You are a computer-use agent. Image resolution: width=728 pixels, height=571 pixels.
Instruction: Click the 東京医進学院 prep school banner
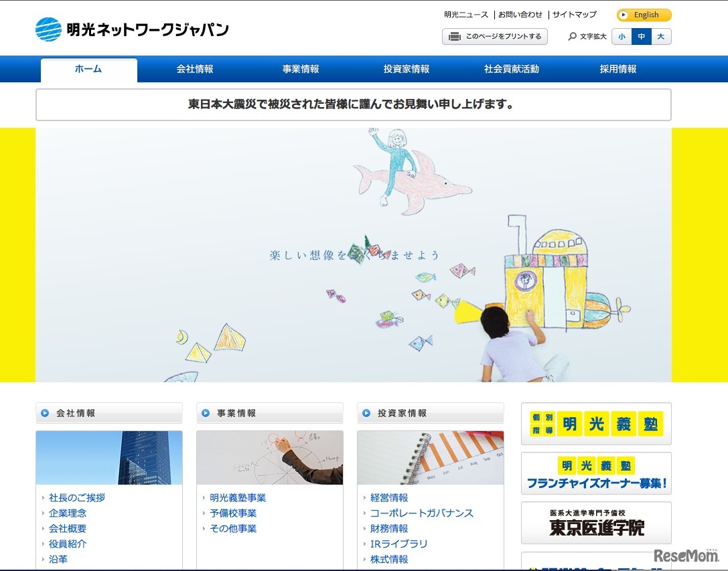pyautogui.click(x=595, y=523)
